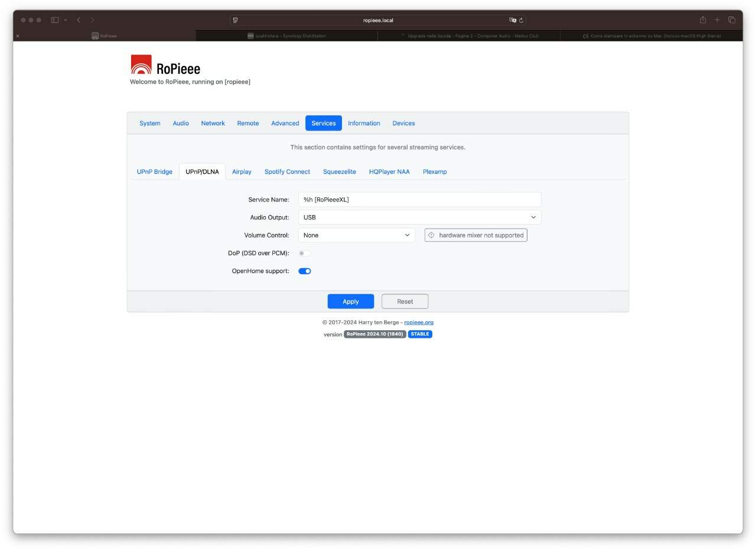Switch to the Squeezelite sub-tab
Viewport: 756px width, 550px height.
340,171
